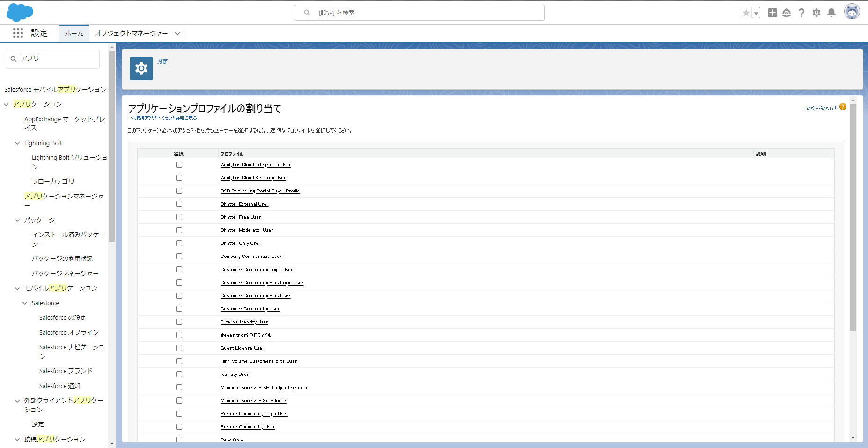Open フローカテゴリ sidebar item
868x448 pixels.
pyautogui.click(x=53, y=181)
